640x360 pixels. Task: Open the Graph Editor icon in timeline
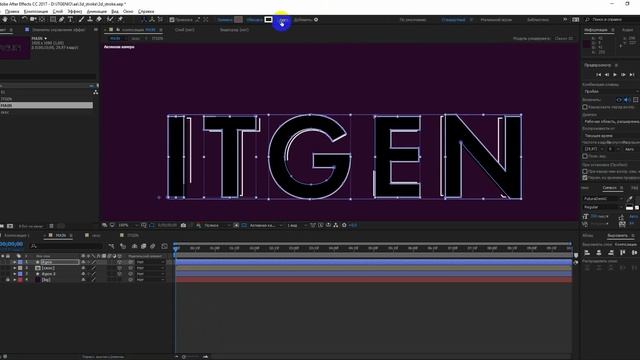click(x=164, y=246)
